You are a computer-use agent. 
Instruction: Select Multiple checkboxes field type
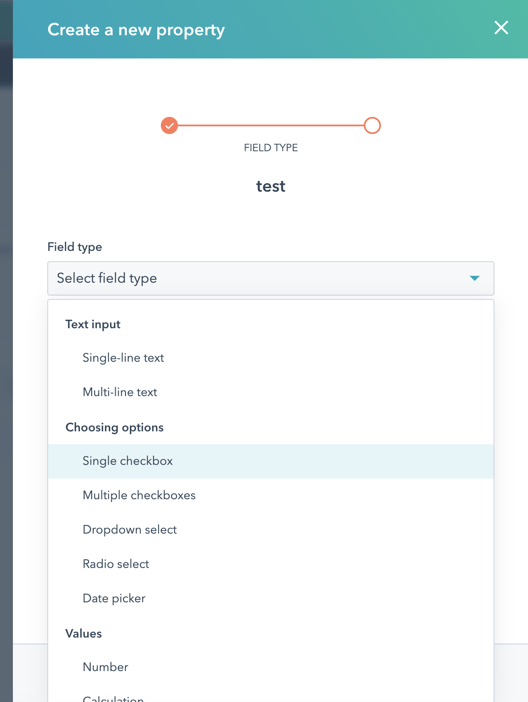(x=270, y=495)
